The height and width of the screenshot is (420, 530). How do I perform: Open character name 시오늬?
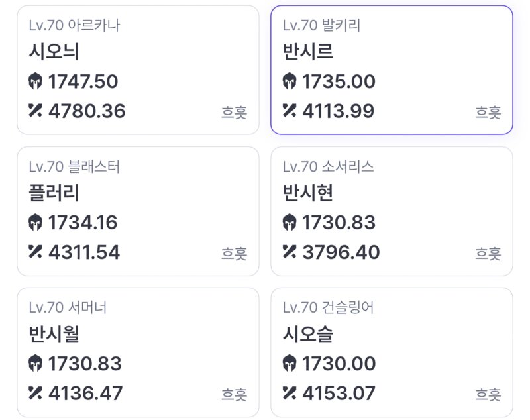point(54,52)
